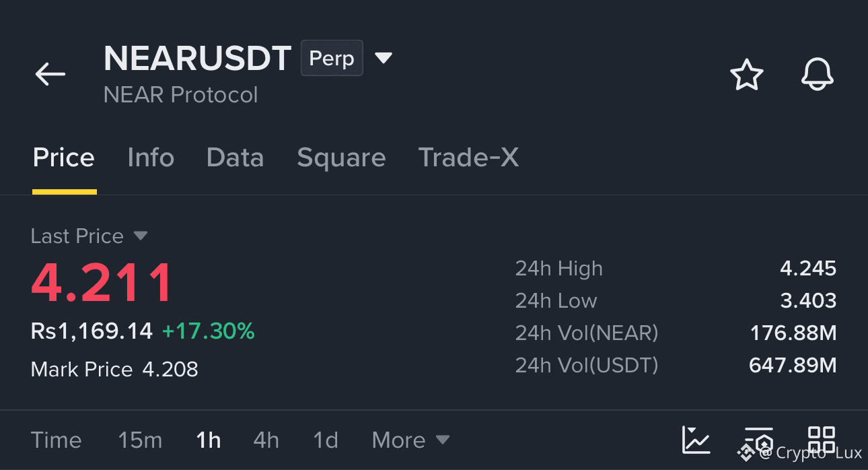Image resolution: width=868 pixels, height=470 pixels.
Task: Open chart indicators line-graph icon
Action: tap(696, 440)
